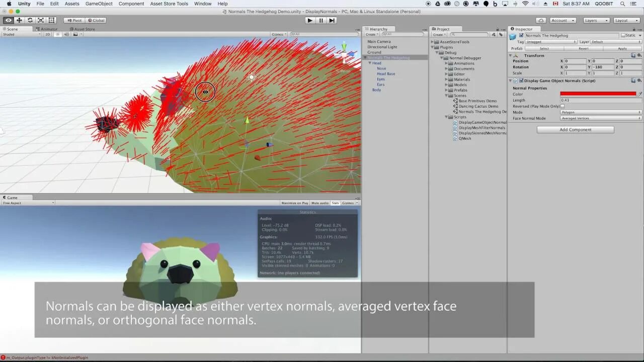
Task: Collapse the Transform component
Action: [510, 56]
